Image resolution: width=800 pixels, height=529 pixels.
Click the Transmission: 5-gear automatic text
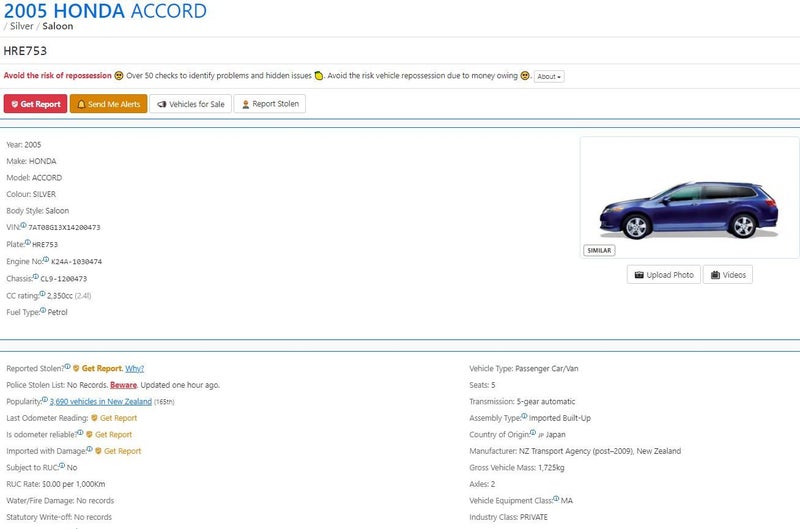(x=522, y=401)
